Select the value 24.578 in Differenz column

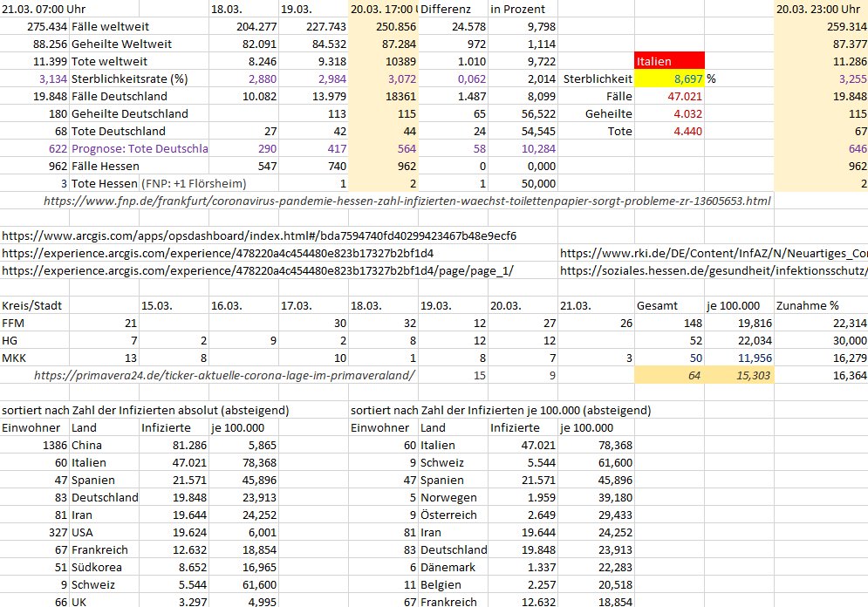[453, 26]
